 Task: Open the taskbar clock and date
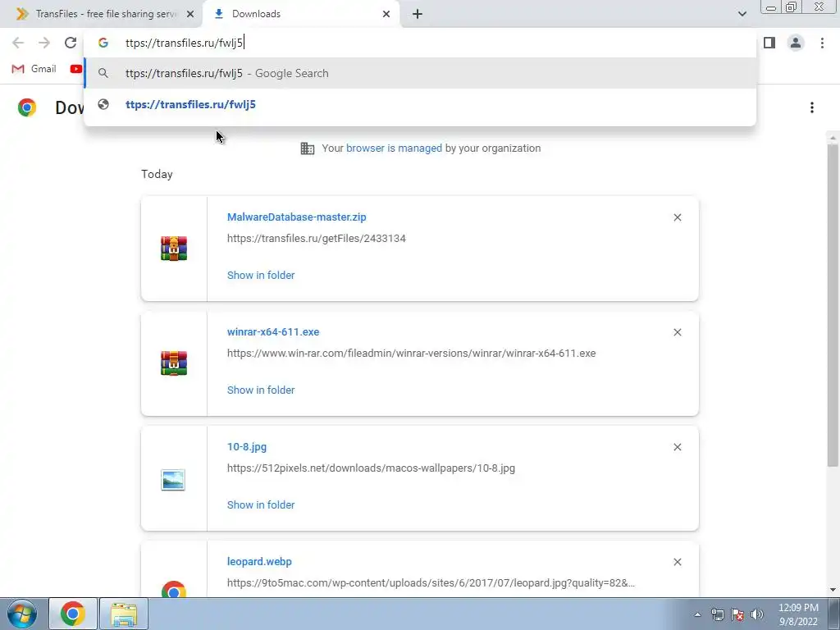pos(798,614)
